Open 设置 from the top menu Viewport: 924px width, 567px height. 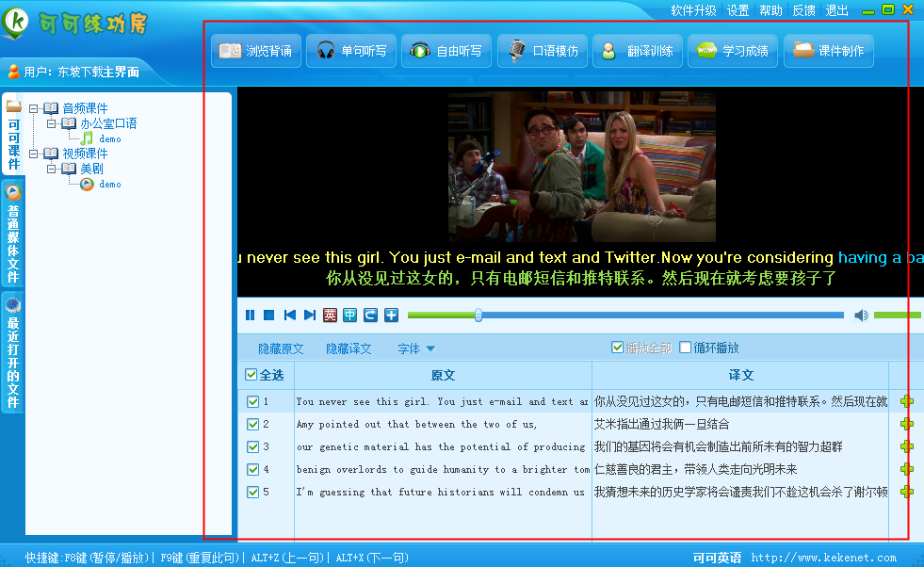pos(738,10)
